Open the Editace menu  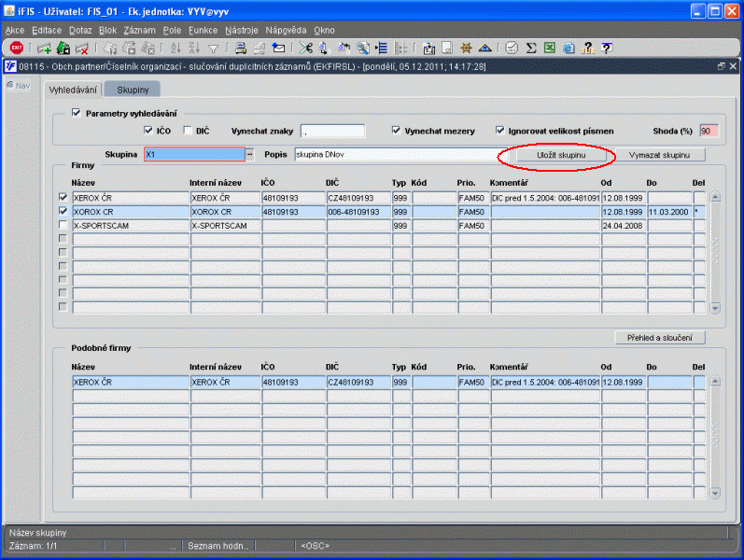(47, 31)
